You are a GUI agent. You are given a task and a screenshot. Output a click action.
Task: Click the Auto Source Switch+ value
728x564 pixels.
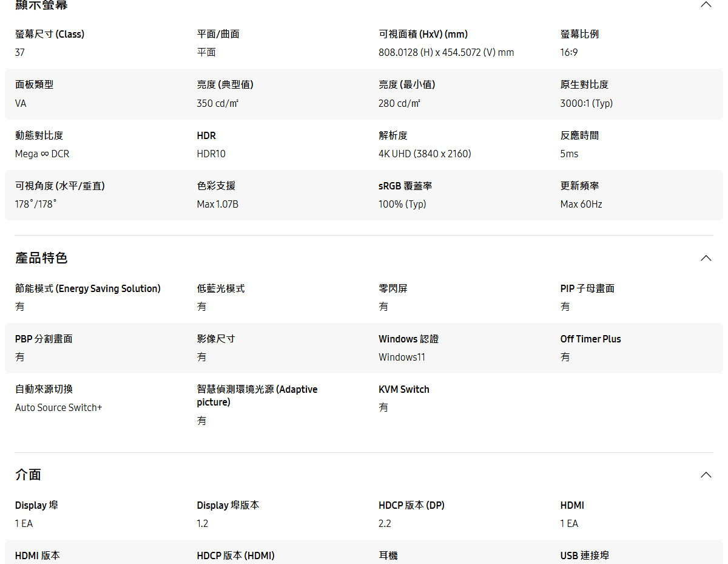point(58,407)
